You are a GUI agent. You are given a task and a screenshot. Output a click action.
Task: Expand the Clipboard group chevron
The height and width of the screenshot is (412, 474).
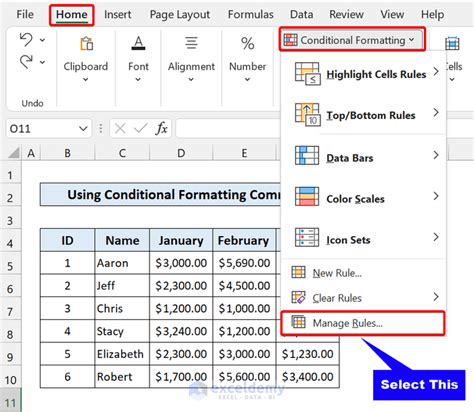pos(86,79)
